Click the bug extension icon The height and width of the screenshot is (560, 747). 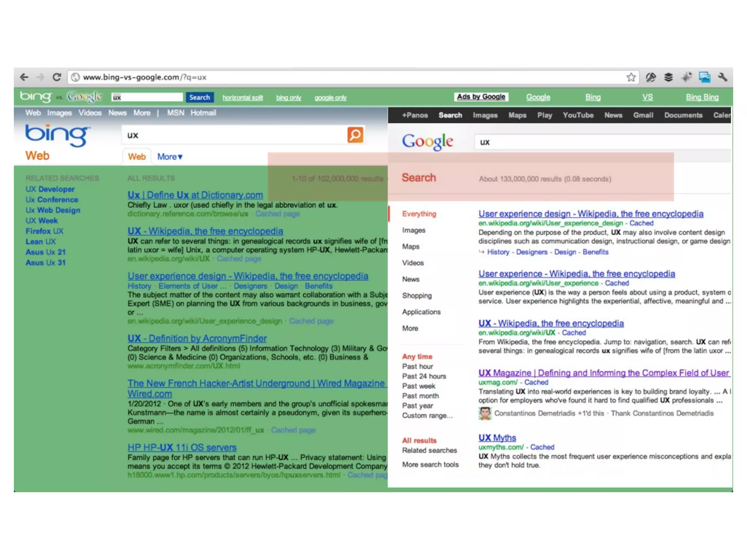pos(686,77)
